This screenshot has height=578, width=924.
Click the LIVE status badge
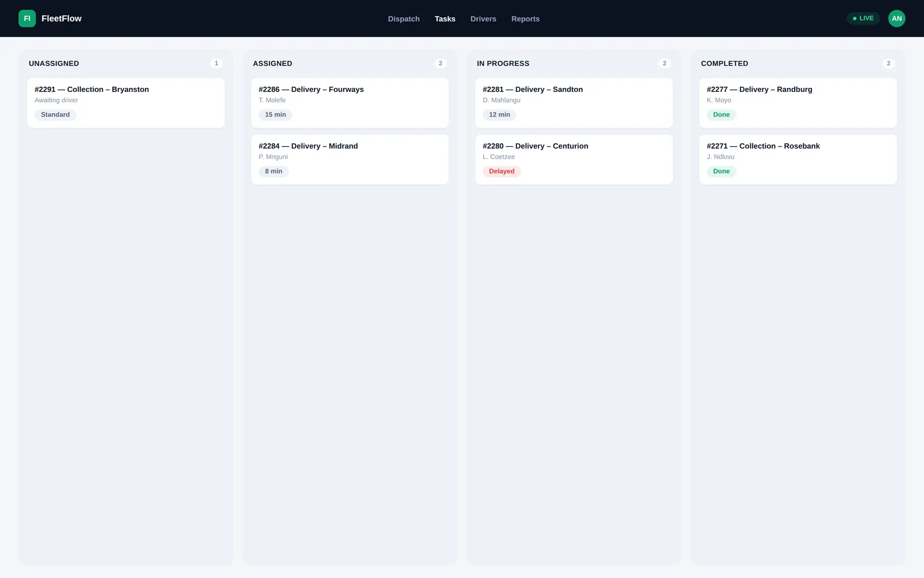863,18
